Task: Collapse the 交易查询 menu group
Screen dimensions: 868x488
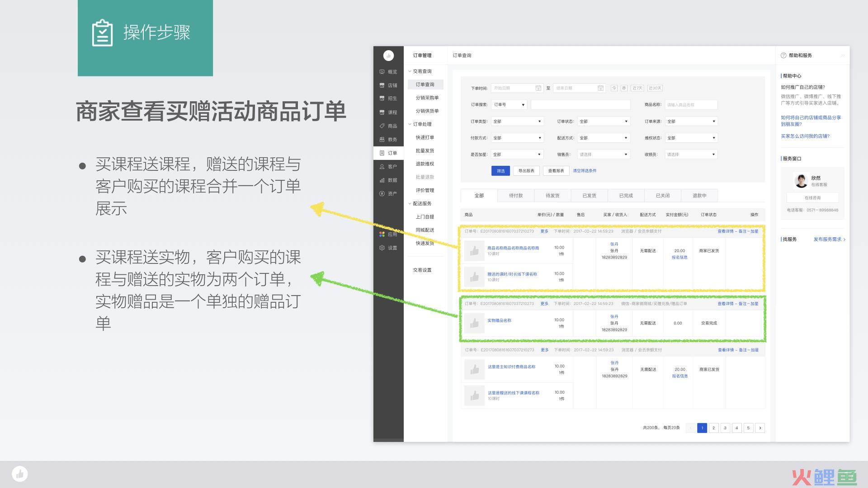Action: coord(420,71)
